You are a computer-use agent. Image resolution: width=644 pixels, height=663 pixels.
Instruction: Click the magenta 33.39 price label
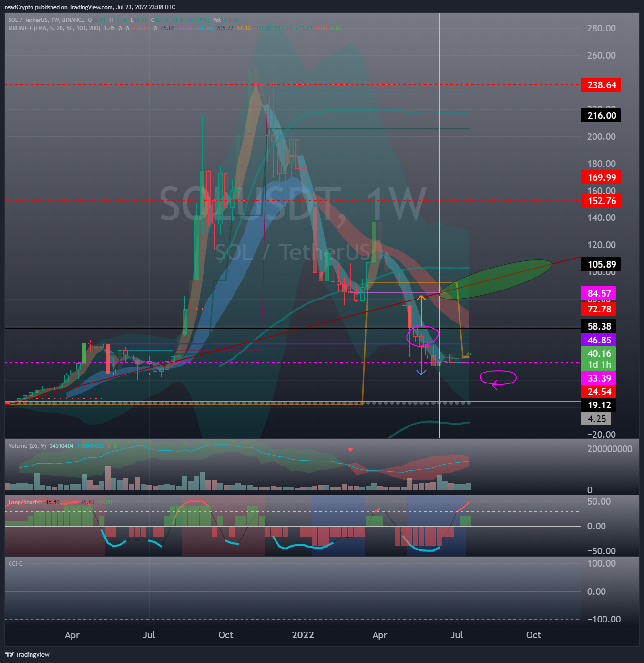(598, 378)
